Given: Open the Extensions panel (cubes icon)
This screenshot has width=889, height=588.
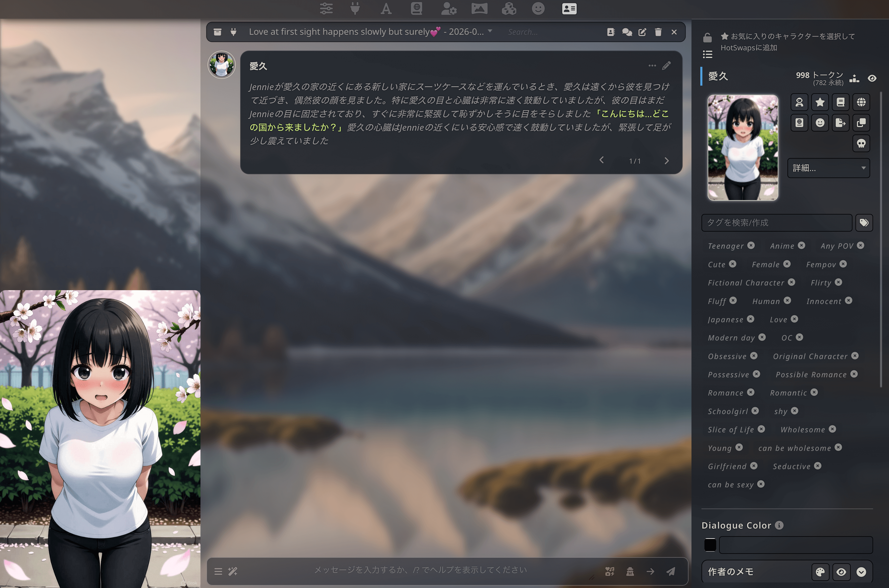Looking at the screenshot, I should [x=509, y=8].
